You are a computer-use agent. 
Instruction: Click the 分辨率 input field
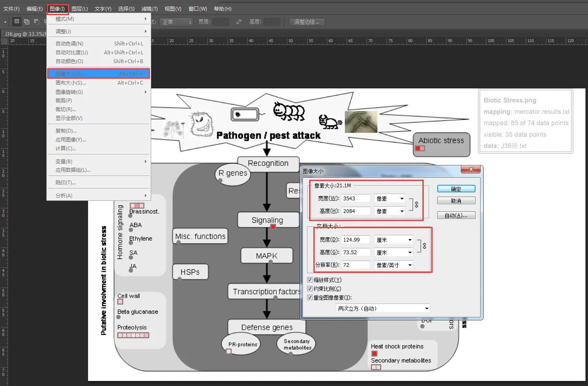(355, 265)
